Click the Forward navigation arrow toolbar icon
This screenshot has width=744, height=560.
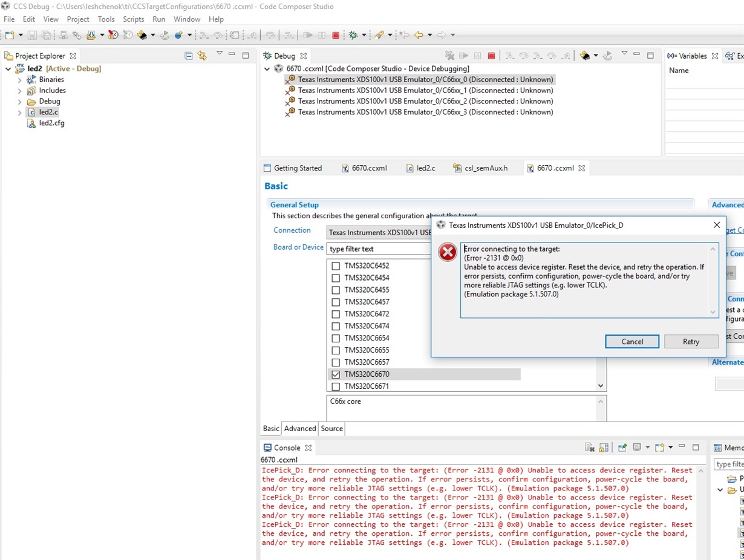442,35
